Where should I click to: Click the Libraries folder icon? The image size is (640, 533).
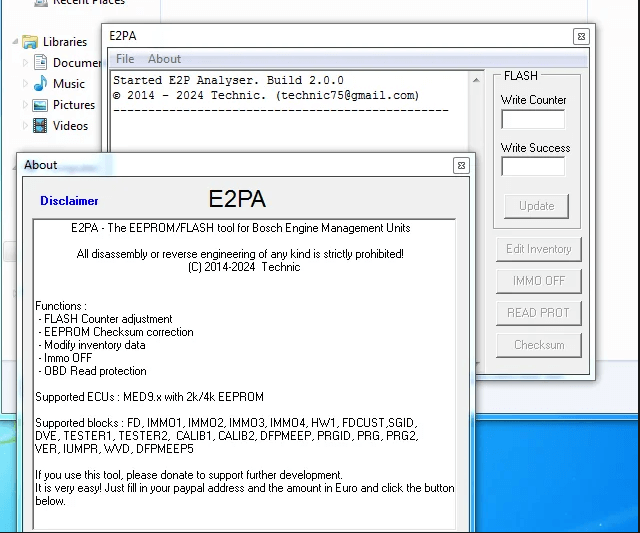click(x=30, y=42)
